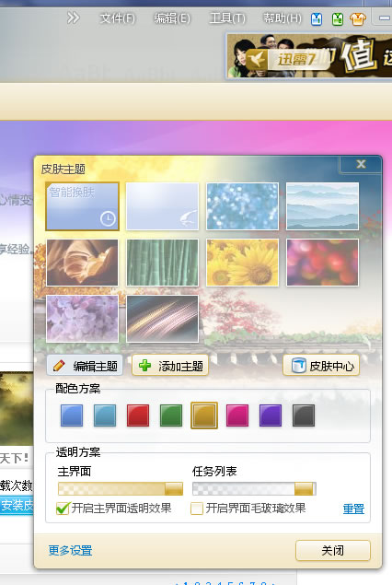The width and height of the screenshot is (392, 585).
Task: Select the sunflower skin theme thumbnail
Action: point(243,263)
